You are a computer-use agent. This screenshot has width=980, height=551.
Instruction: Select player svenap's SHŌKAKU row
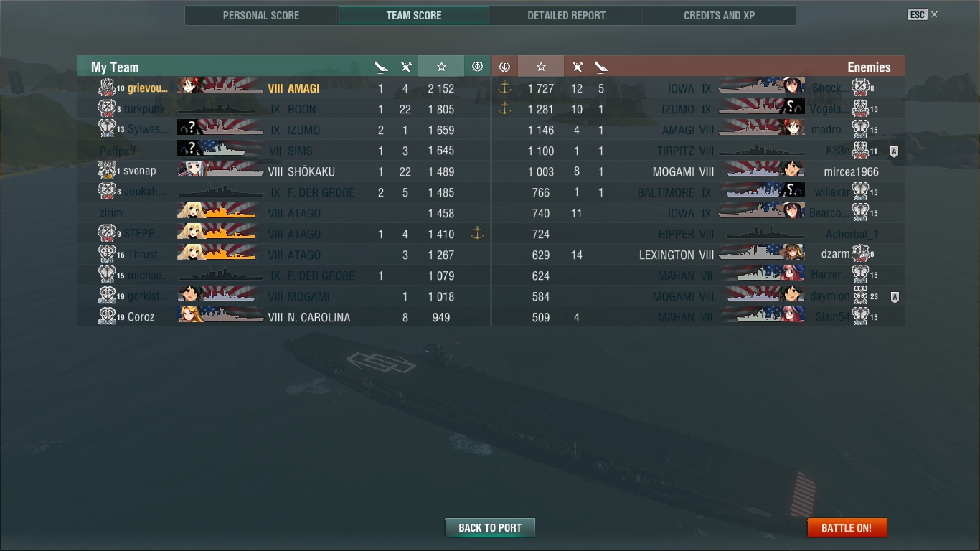(283, 171)
